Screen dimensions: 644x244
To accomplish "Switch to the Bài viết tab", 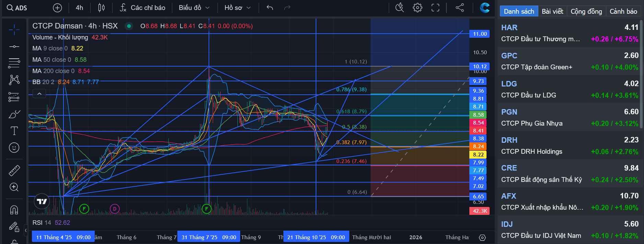I will pos(552,11).
